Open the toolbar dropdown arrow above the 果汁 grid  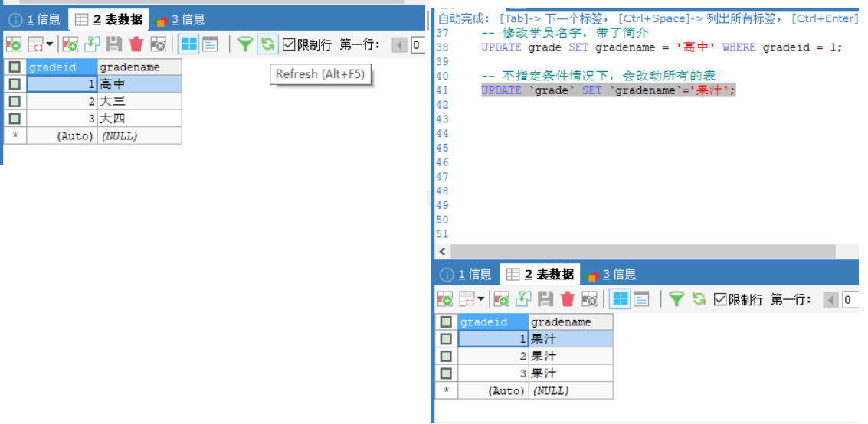[481, 299]
